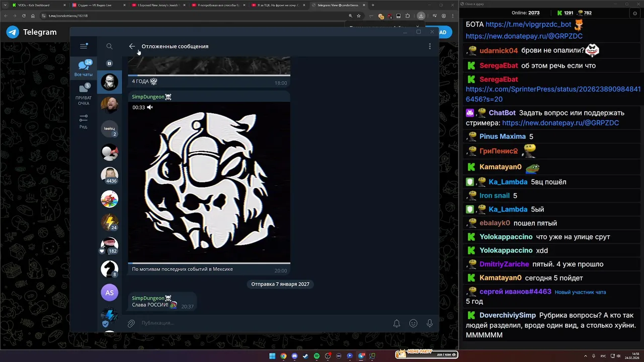Open the t.me/vipgrpzdc_bot link in chat
Image resolution: width=644 pixels, height=362 pixels.
click(528, 24)
